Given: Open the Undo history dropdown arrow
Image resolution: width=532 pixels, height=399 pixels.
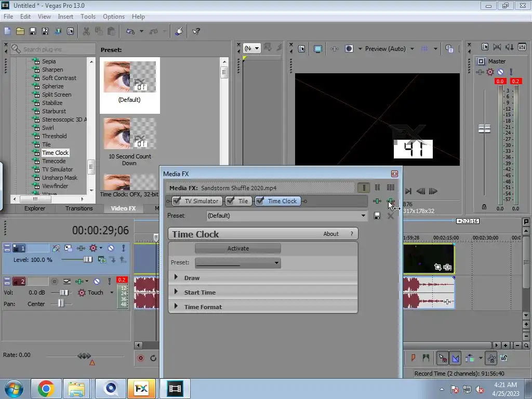Looking at the screenshot, I should tap(141, 31).
